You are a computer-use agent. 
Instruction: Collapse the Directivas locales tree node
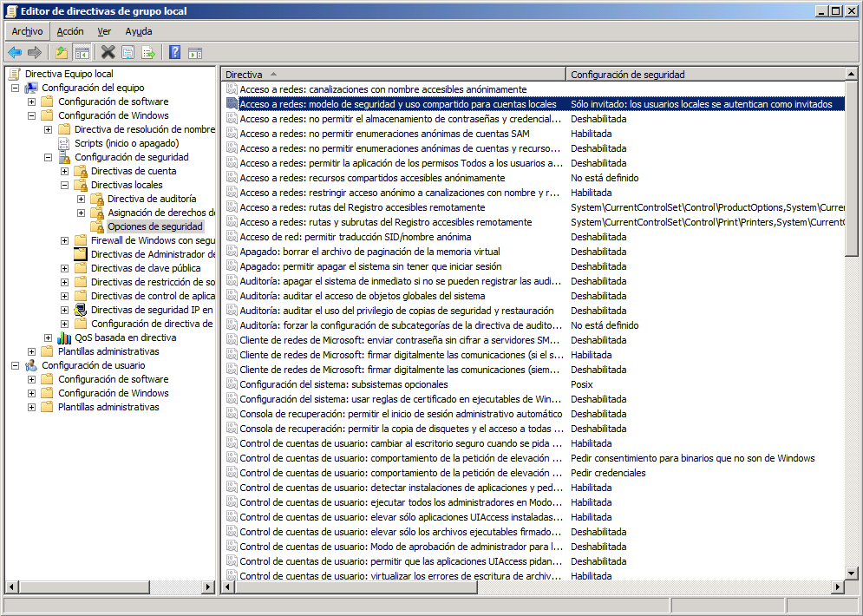65,185
